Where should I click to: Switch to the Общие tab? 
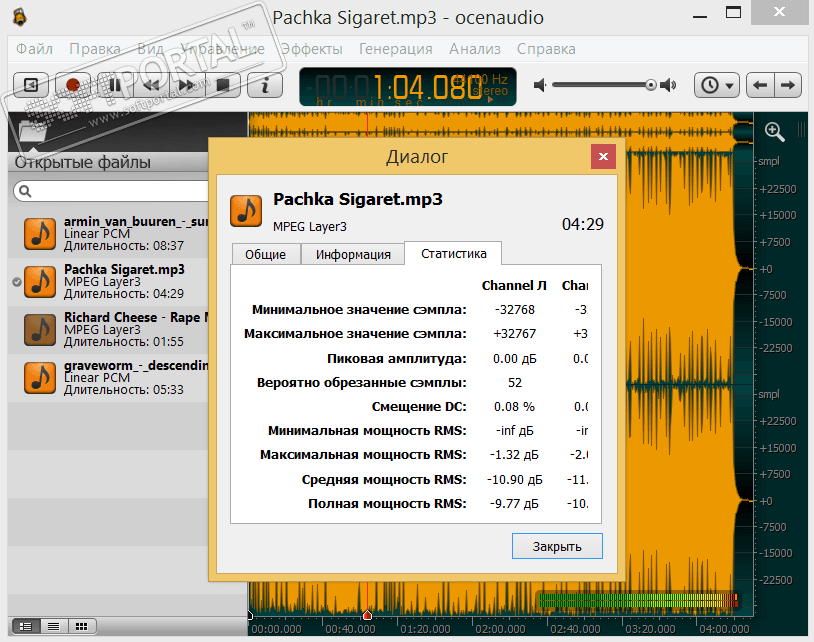(x=265, y=254)
